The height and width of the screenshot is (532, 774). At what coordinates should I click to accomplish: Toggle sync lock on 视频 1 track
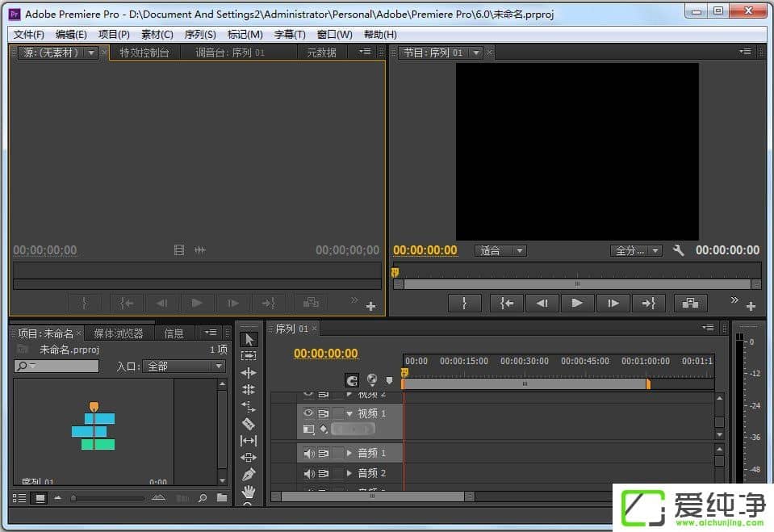point(324,413)
